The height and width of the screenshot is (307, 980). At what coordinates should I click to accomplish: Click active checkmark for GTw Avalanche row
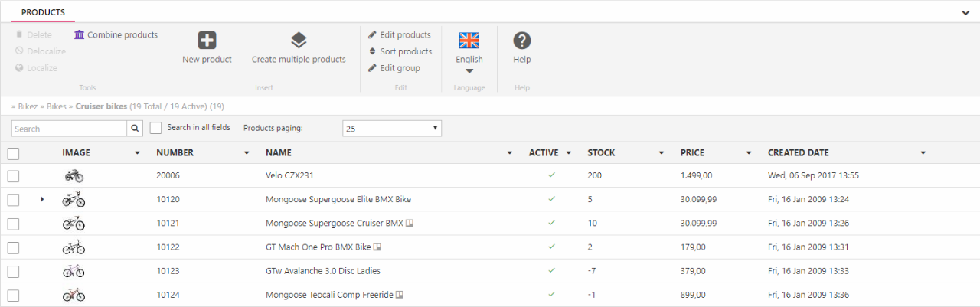(551, 271)
